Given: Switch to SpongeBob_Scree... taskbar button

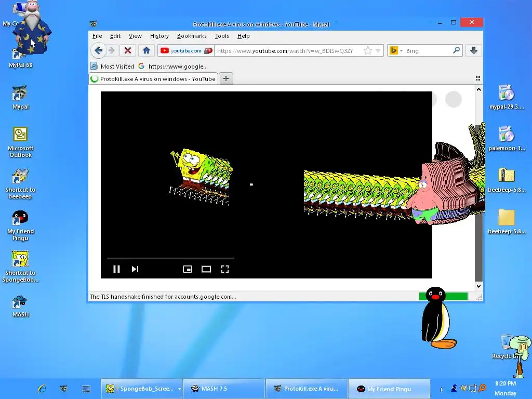Looking at the screenshot, I should pyautogui.click(x=142, y=389).
